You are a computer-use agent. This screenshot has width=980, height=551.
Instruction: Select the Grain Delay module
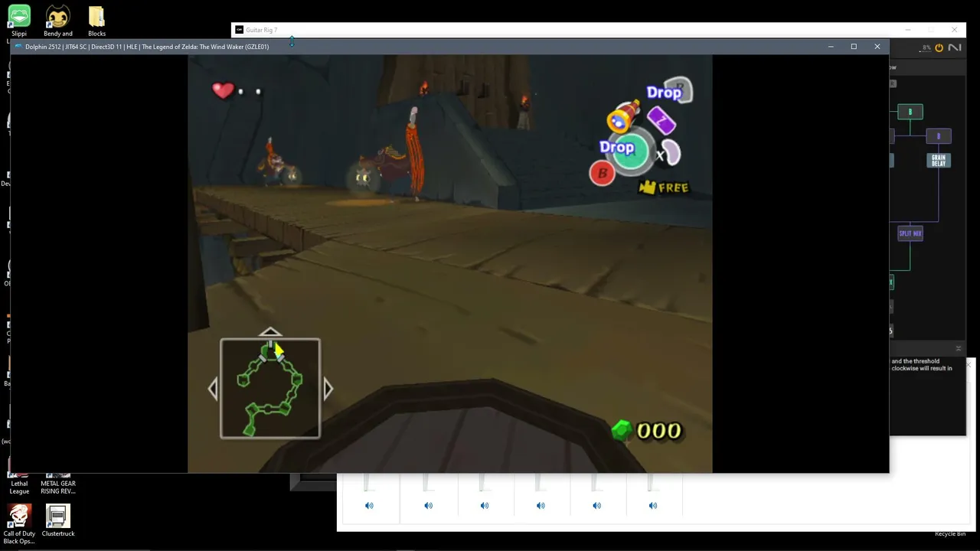click(x=939, y=161)
